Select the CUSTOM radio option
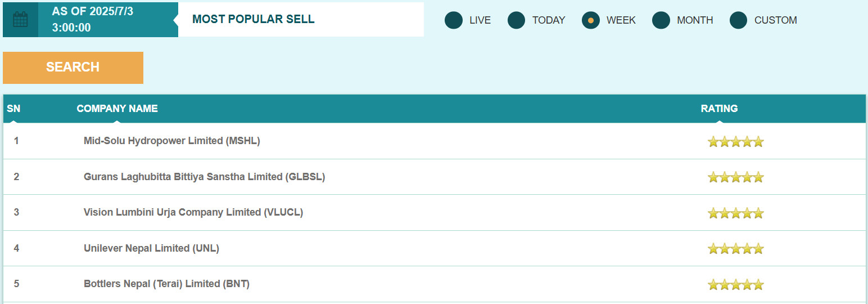The image size is (868, 304). (x=738, y=20)
